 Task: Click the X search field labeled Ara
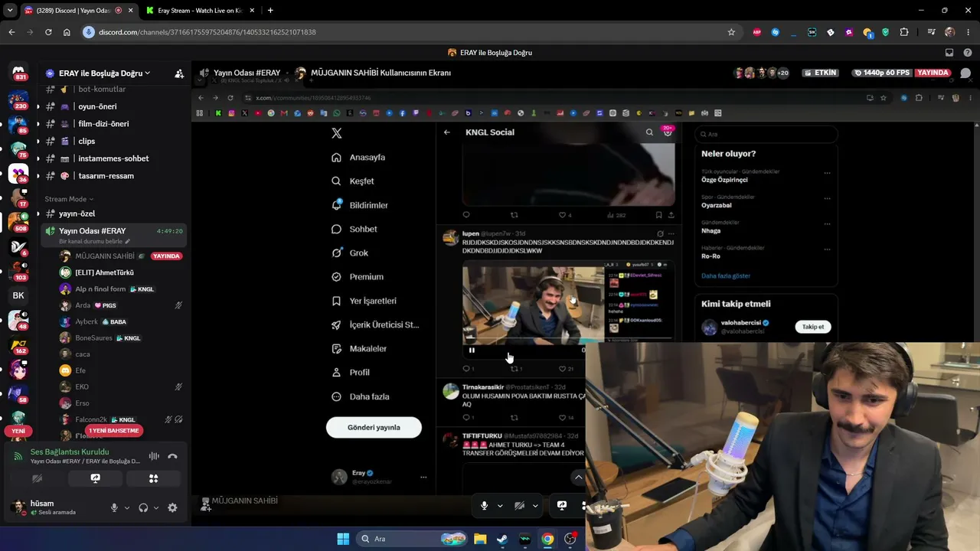[766, 134]
